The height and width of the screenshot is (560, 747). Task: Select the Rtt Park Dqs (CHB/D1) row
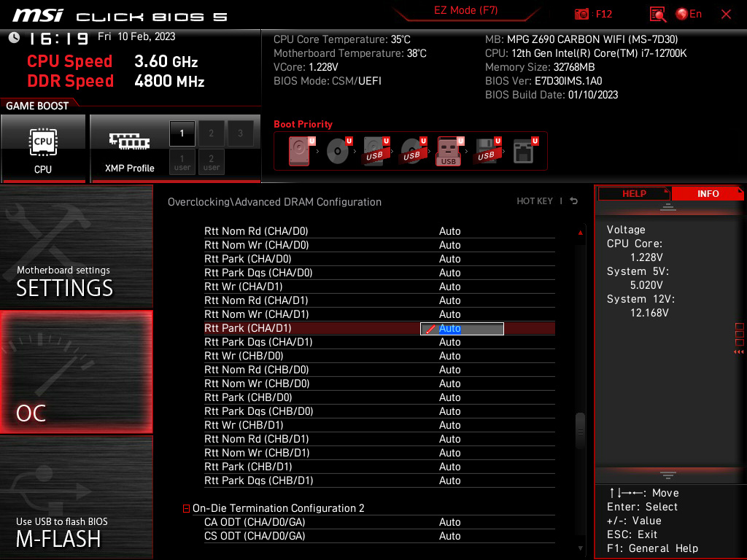[379, 481]
